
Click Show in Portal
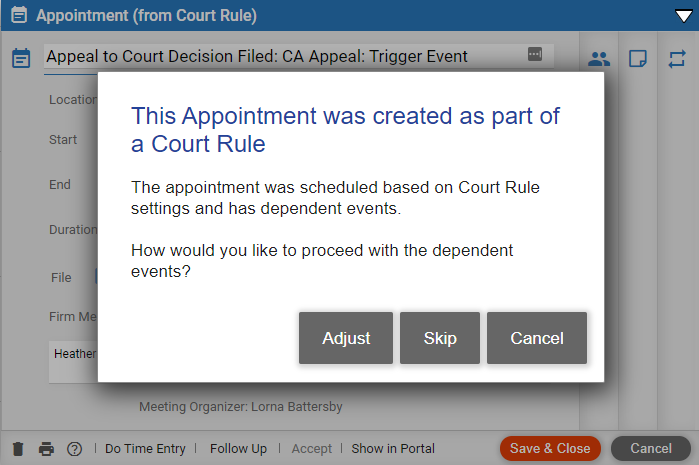tap(393, 449)
